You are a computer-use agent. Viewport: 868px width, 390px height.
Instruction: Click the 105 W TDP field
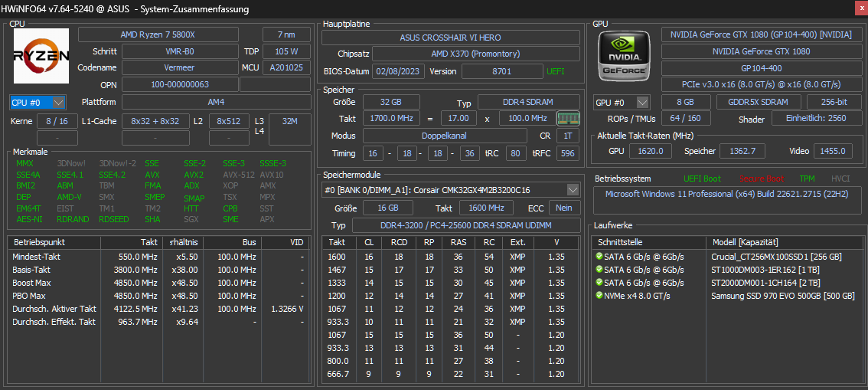click(286, 51)
